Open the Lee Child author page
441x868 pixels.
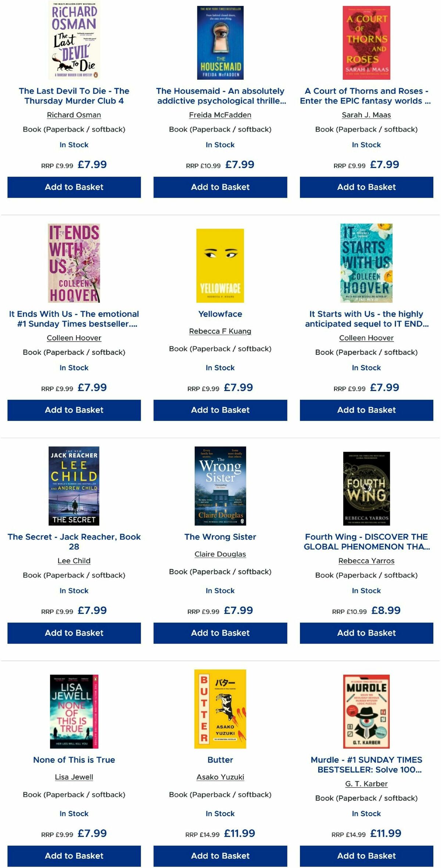(x=73, y=561)
